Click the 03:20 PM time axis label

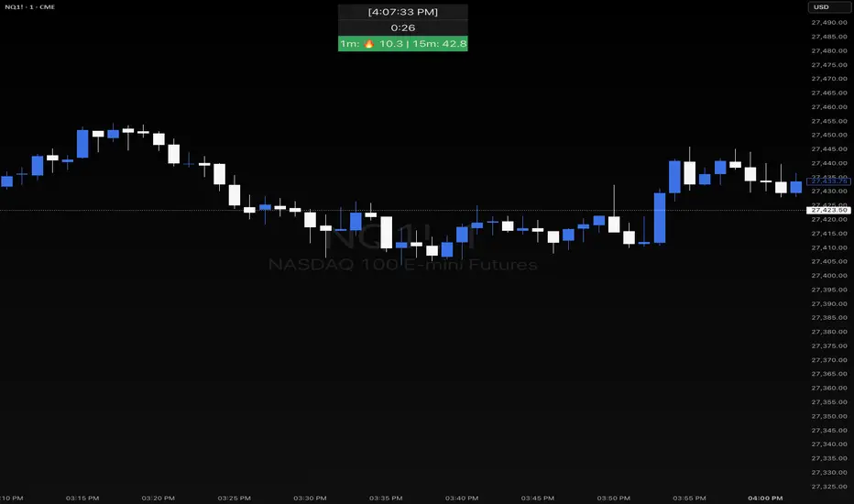[158, 498]
